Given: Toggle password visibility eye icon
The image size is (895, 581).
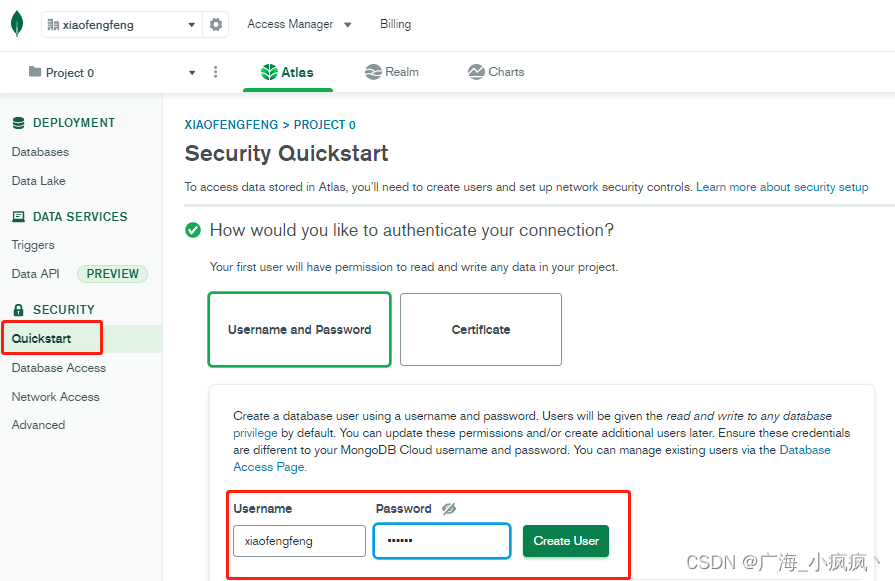Looking at the screenshot, I should click(449, 509).
